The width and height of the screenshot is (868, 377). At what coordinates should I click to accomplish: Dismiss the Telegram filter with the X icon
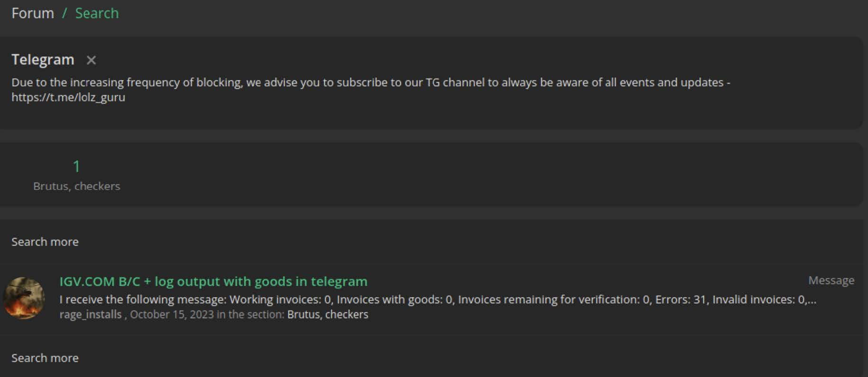pos(90,60)
